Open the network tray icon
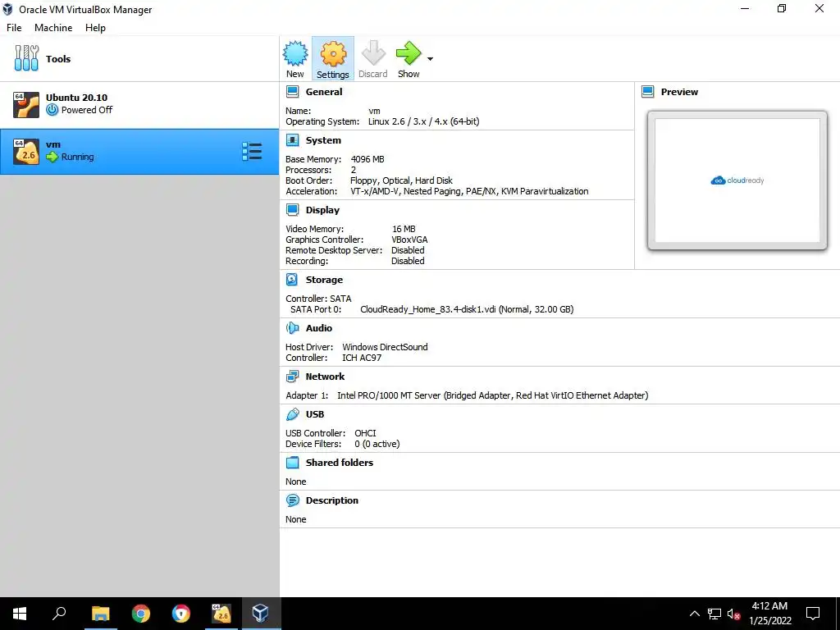Image resolution: width=840 pixels, height=630 pixels. (x=714, y=614)
